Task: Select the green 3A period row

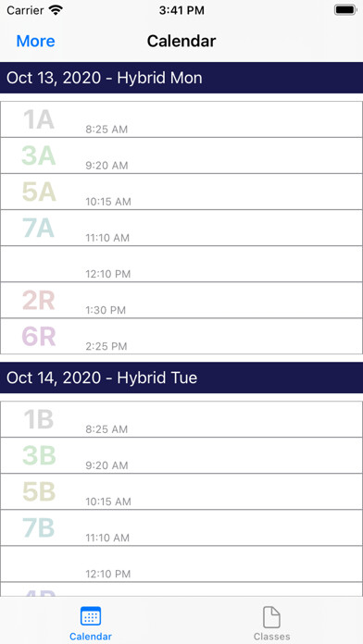Action: coord(181,155)
